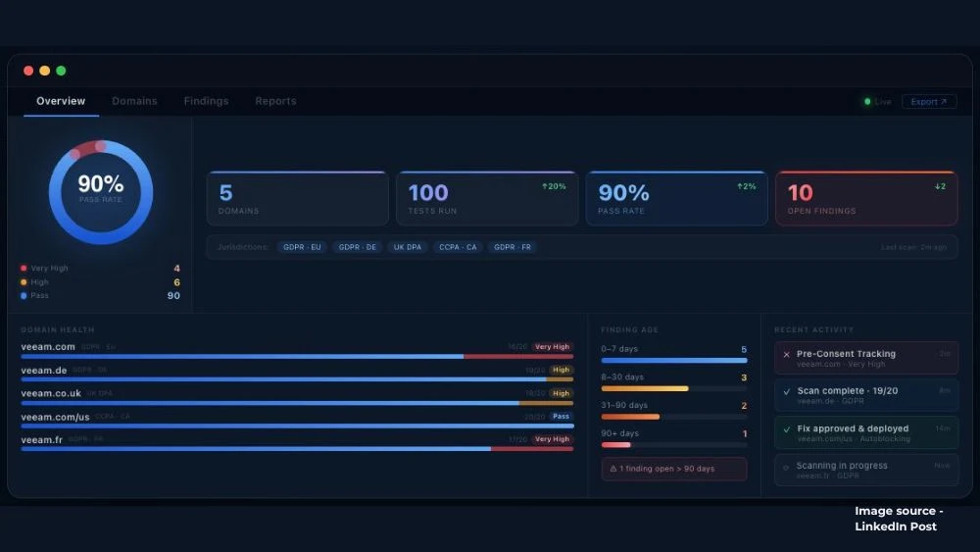The height and width of the screenshot is (552, 980).
Task: Click the X icon on Pre-Consent Tracking
Action: coord(786,355)
